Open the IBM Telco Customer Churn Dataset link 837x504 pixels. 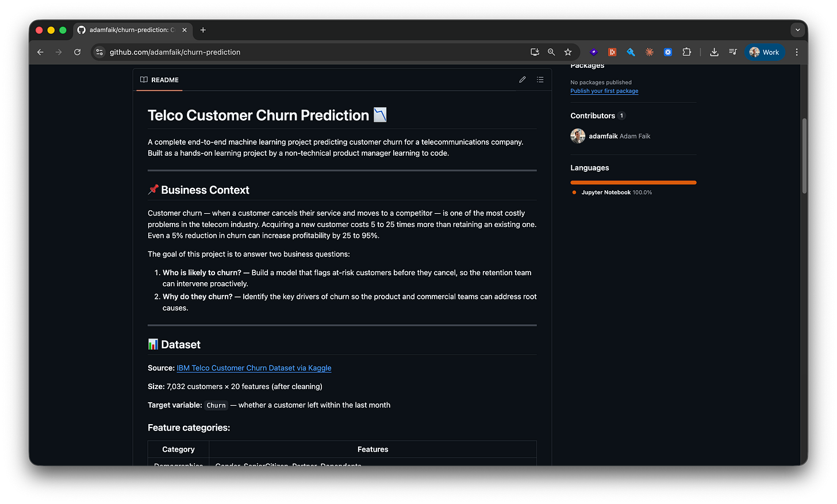pos(254,368)
